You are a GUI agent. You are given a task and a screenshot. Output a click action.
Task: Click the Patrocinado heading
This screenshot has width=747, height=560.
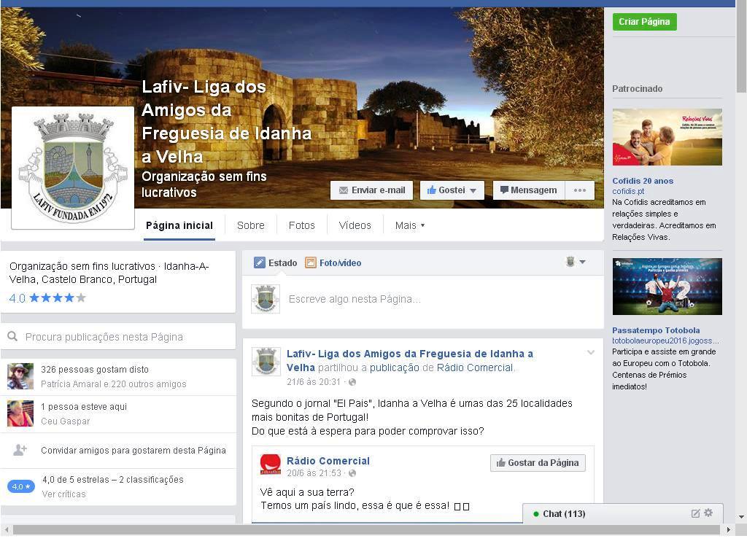(x=638, y=89)
